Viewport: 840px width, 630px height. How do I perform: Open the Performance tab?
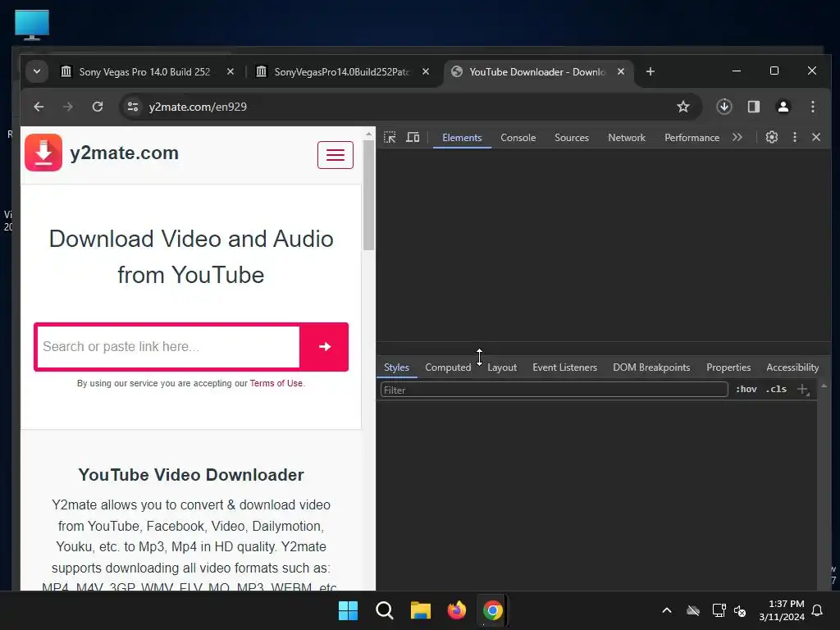(692, 138)
